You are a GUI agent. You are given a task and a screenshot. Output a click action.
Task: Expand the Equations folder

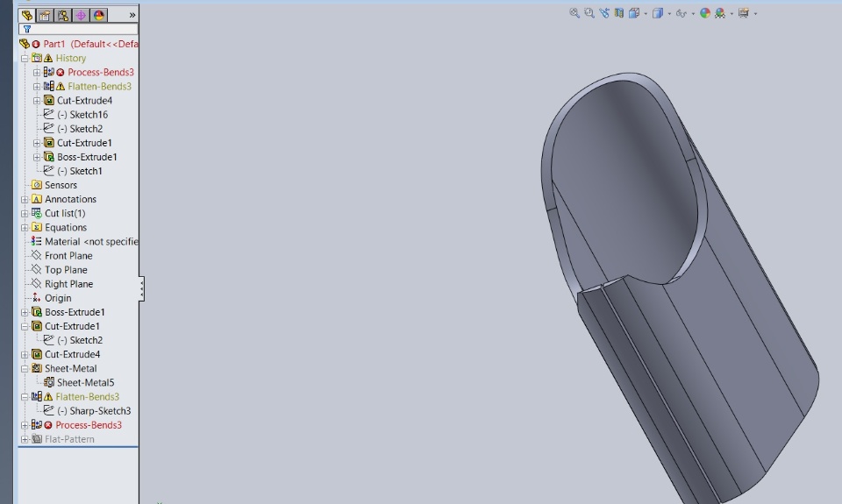tap(25, 228)
